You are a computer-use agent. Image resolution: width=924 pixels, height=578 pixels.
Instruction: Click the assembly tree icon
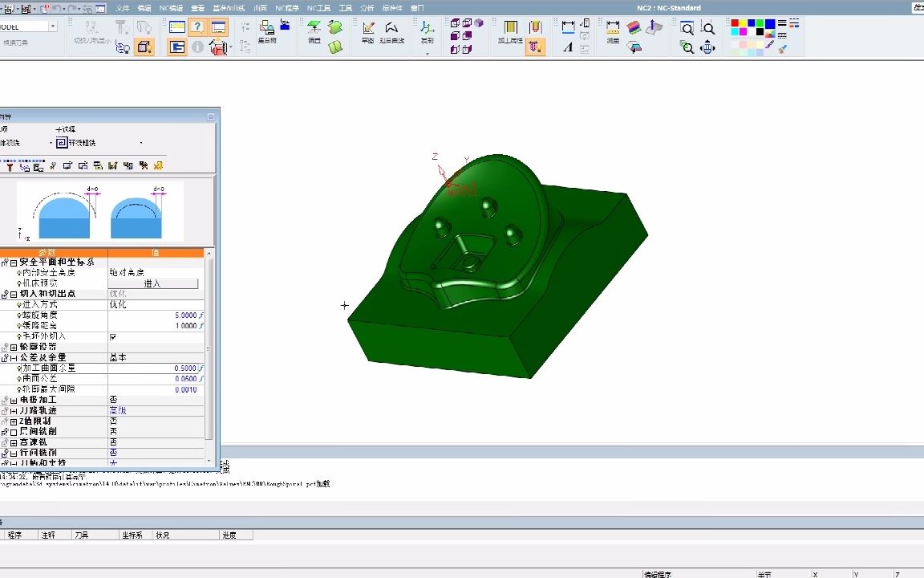click(267, 27)
